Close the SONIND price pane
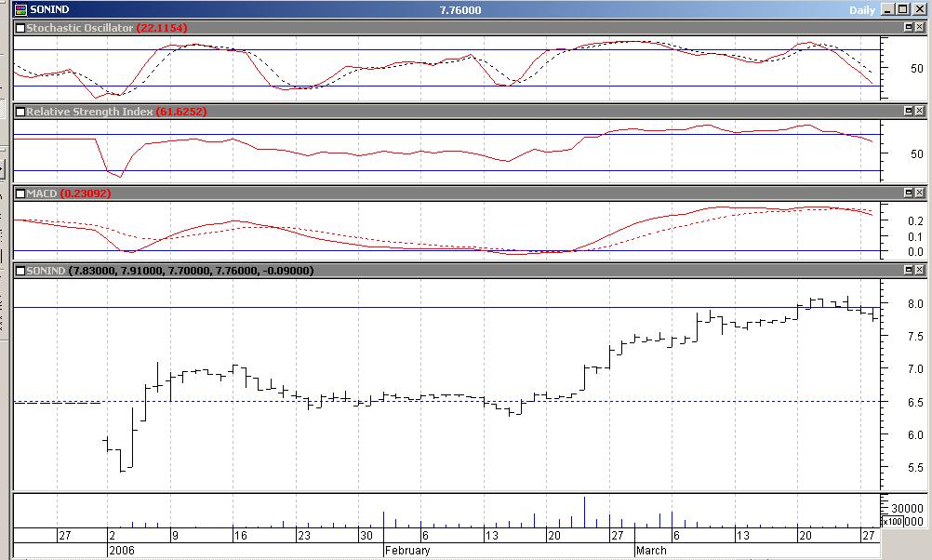Viewport: 932px width, 560px height. pyautogui.click(x=919, y=270)
